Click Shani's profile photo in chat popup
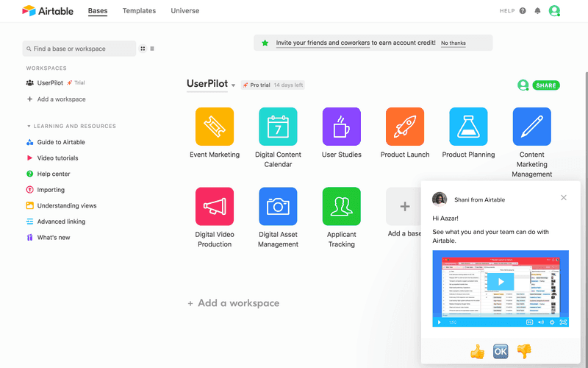The image size is (588, 368). point(440,199)
